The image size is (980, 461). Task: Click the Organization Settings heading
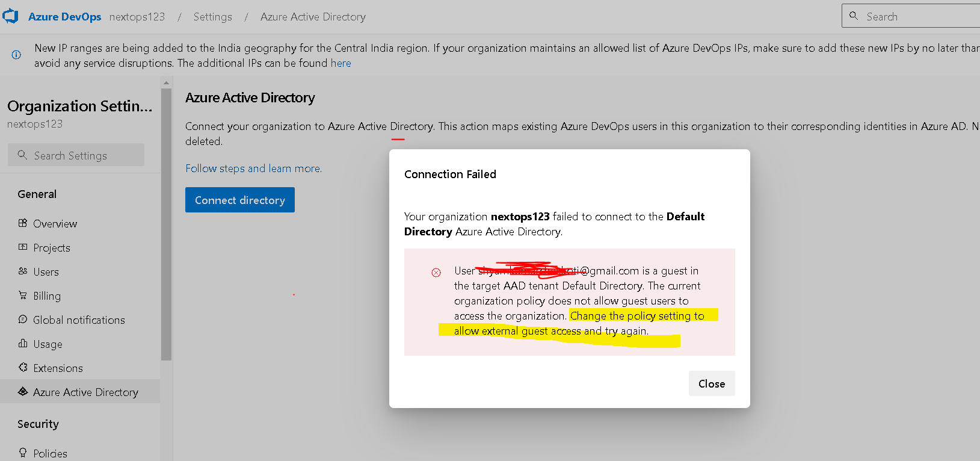point(80,106)
